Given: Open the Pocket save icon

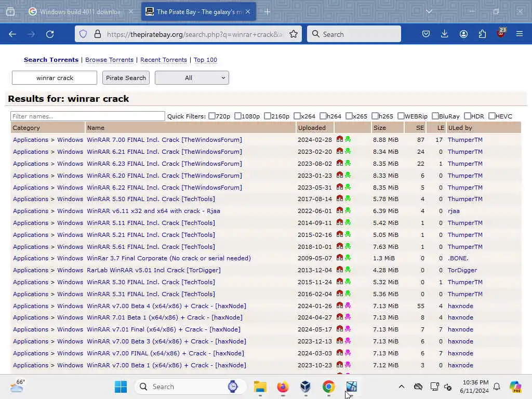Looking at the screenshot, I should pos(426,34).
